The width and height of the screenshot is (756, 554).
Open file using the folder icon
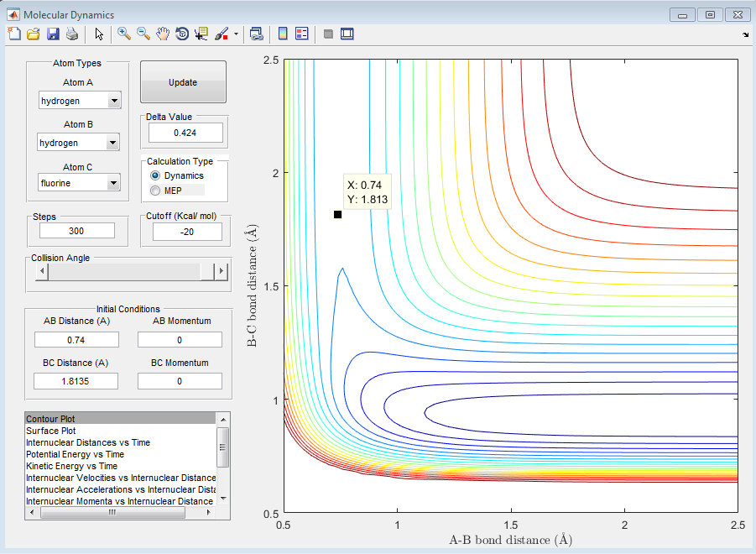[x=34, y=34]
